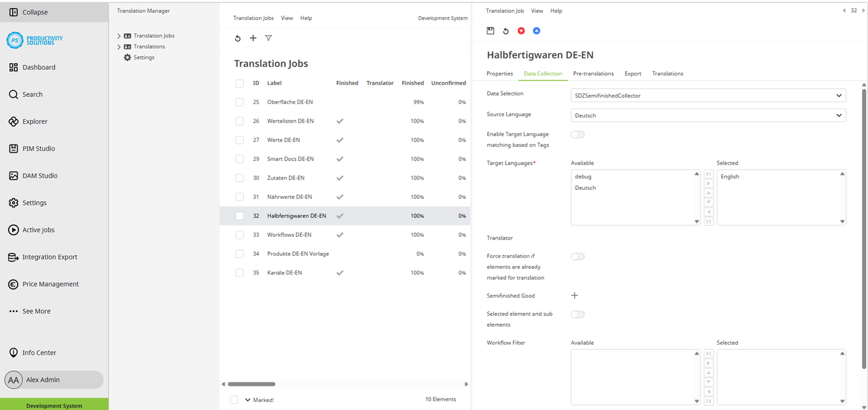
Task: Click the red stop icon in job toolbar
Action: coord(521,30)
